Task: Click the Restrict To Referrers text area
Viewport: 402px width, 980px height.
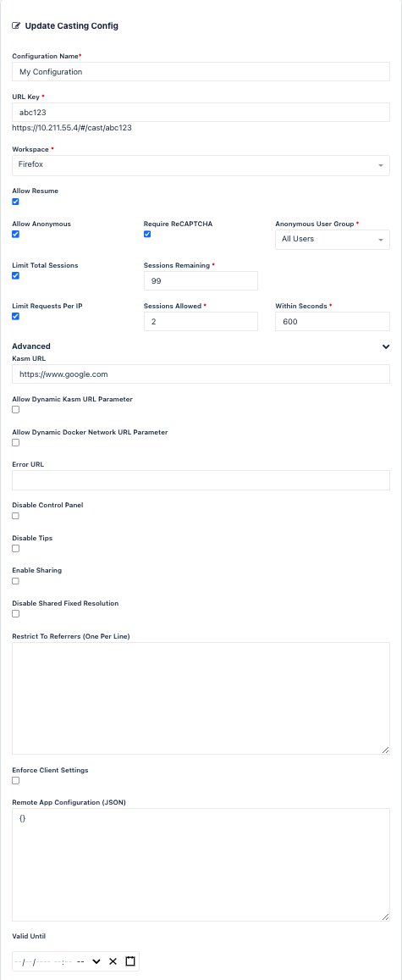Action: coord(201,698)
